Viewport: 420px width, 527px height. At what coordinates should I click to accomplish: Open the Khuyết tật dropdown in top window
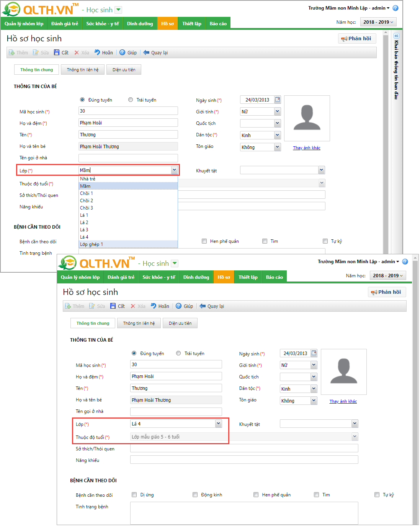[x=322, y=170]
